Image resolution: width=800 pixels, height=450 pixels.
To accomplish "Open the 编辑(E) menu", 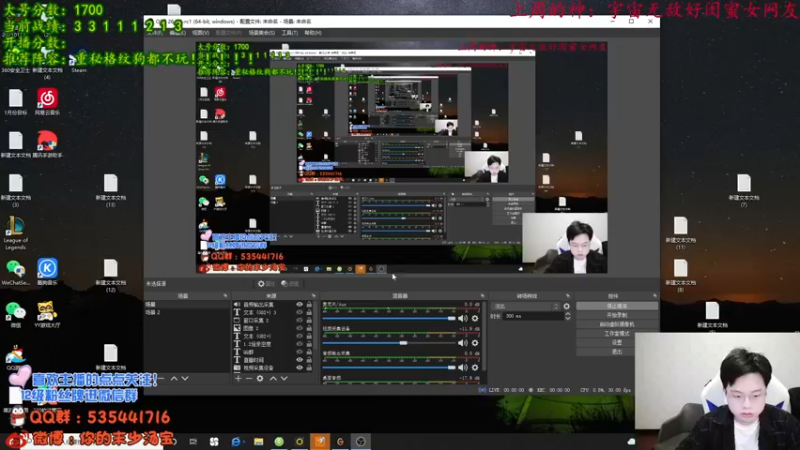I will 178,33.
